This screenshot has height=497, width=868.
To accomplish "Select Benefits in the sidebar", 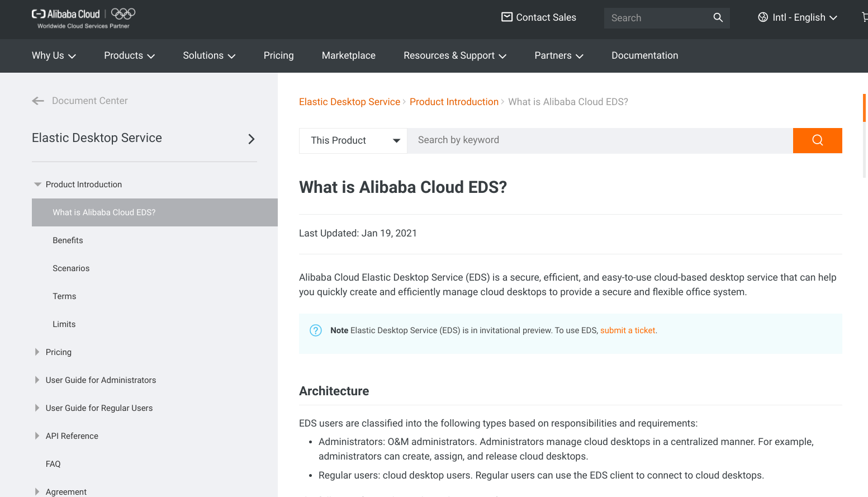I will (x=68, y=240).
